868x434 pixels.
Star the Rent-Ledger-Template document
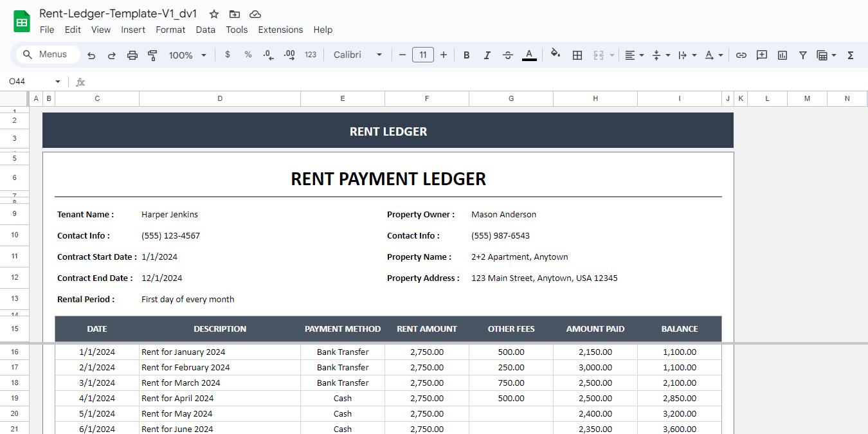click(x=214, y=14)
